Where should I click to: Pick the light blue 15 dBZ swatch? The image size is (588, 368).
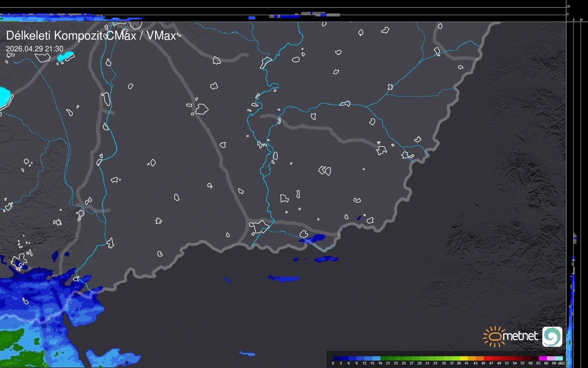(x=377, y=358)
